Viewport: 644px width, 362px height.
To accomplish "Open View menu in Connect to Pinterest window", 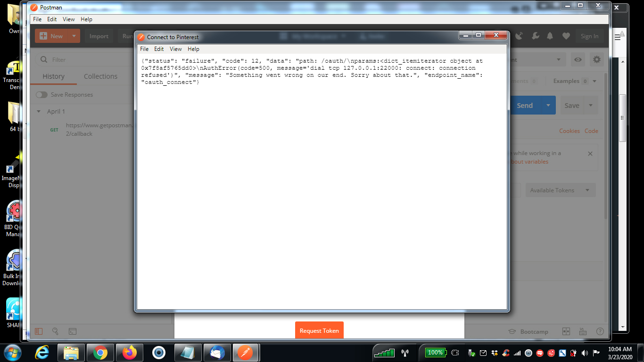I will (x=176, y=49).
